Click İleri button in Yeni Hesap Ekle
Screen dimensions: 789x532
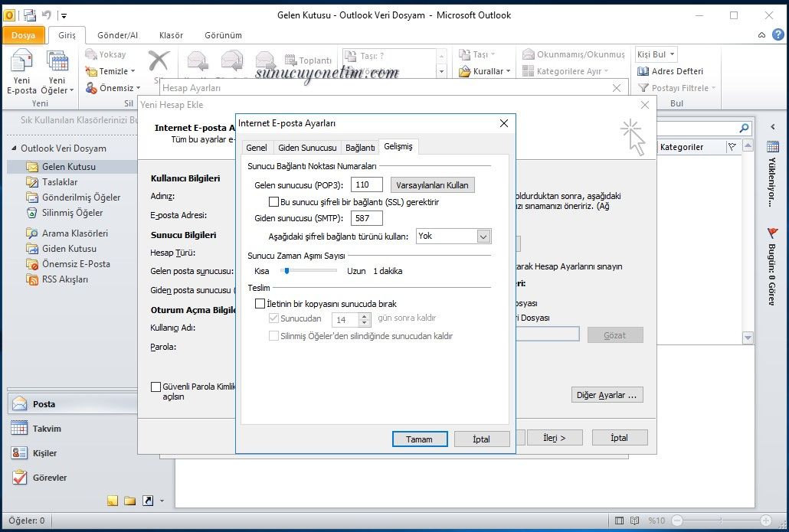click(x=555, y=438)
